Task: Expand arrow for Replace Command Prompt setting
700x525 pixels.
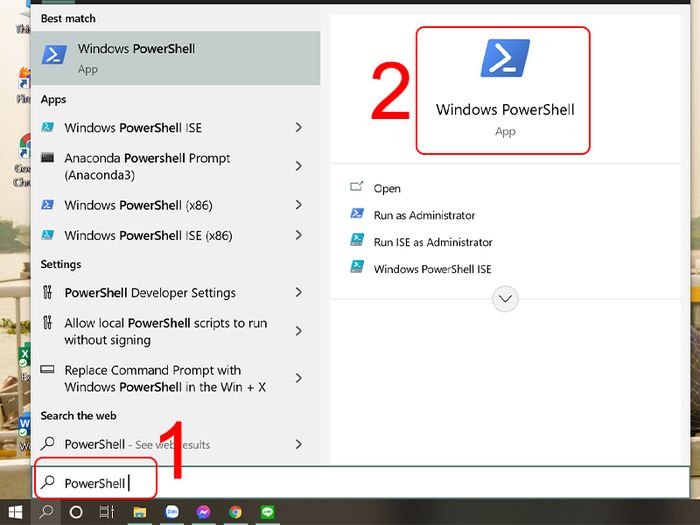Action: pyautogui.click(x=299, y=378)
